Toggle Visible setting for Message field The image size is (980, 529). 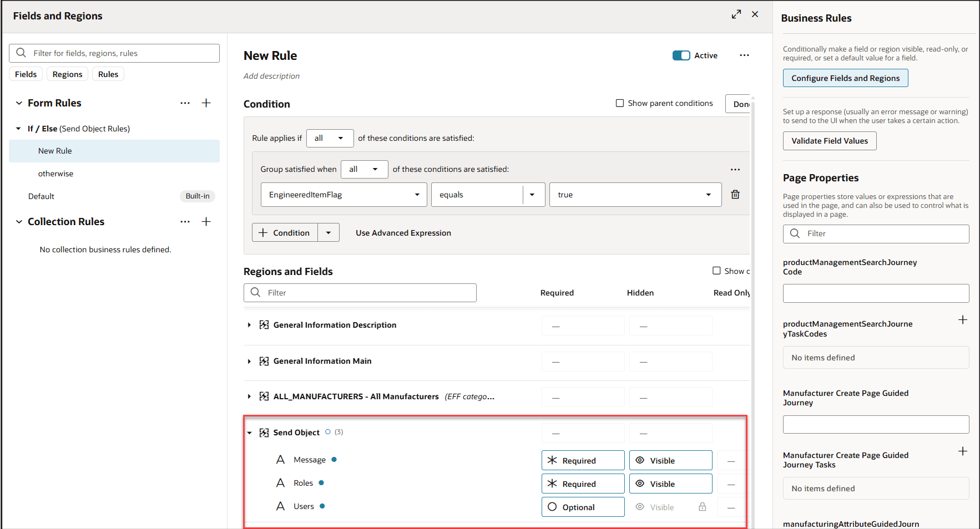671,460
